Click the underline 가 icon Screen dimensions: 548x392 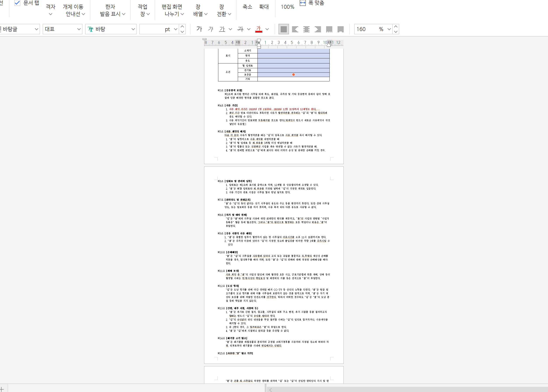pos(222,29)
